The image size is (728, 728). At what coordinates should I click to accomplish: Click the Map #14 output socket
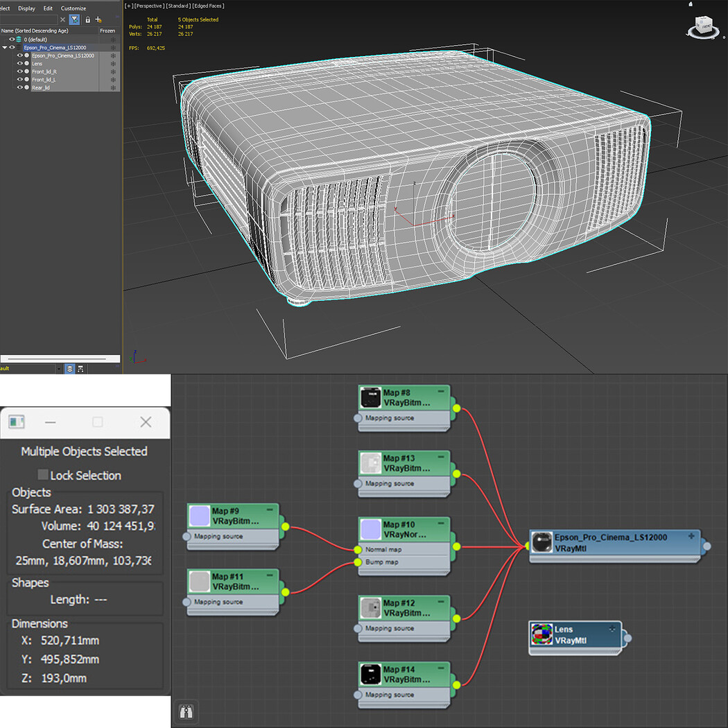pos(456,685)
